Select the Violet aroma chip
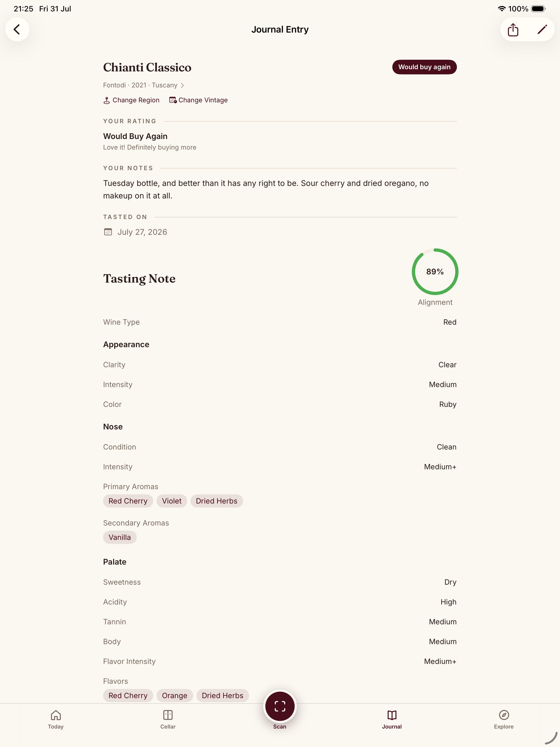The image size is (560, 747). pos(172,501)
